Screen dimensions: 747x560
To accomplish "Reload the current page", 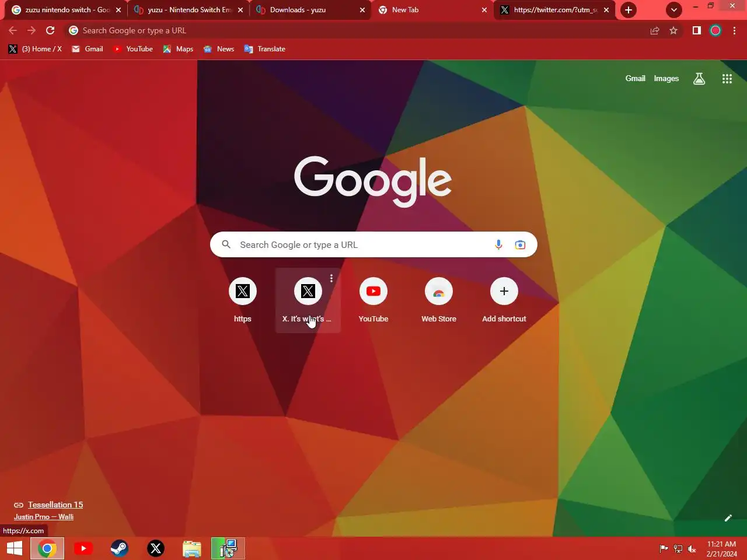I will [x=50, y=30].
